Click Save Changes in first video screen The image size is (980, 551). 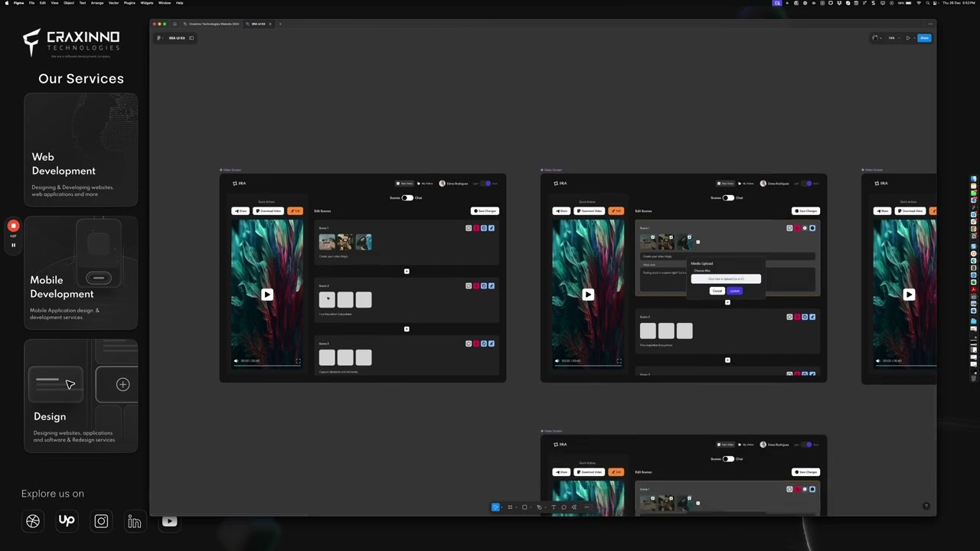point(485,211)
